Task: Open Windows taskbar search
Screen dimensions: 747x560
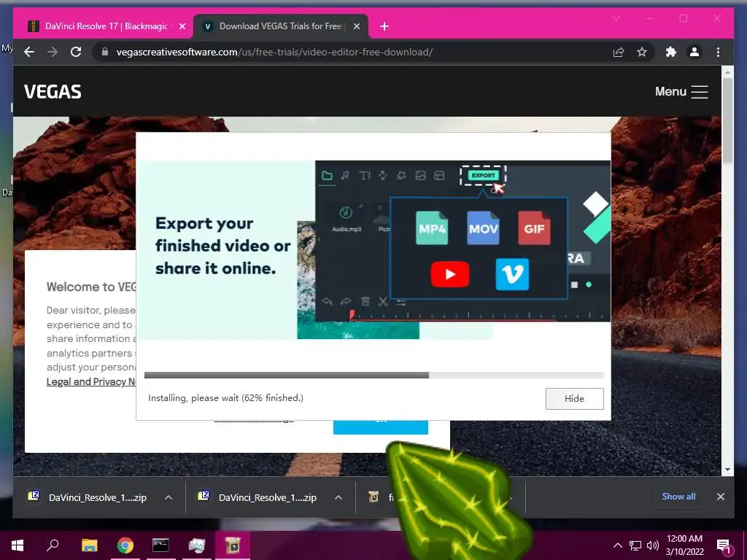Action: pos(53,545)
